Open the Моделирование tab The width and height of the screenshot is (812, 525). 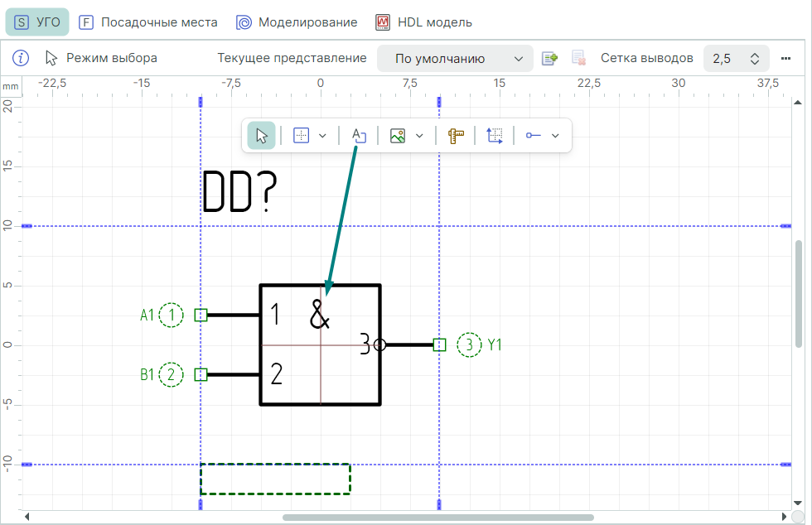(x=297, y=22)
